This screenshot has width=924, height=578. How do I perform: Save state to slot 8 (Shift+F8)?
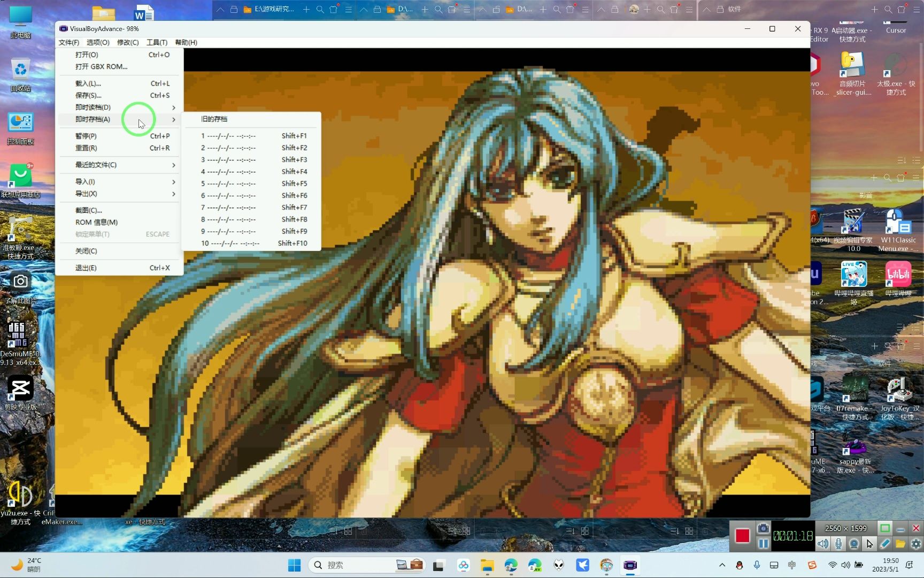(251, 219)
